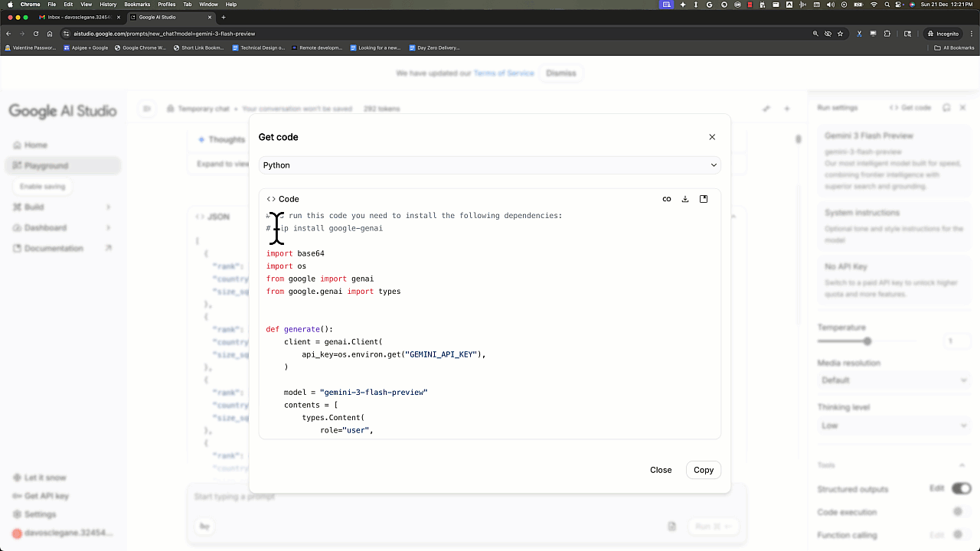
Task: Open the code in Colab
Action: point(667,198)
